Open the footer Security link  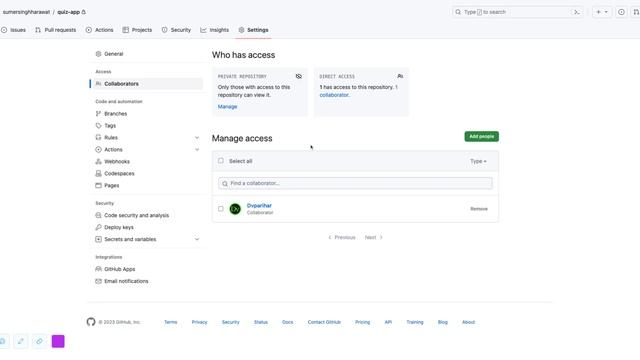(x=231, y=322)
